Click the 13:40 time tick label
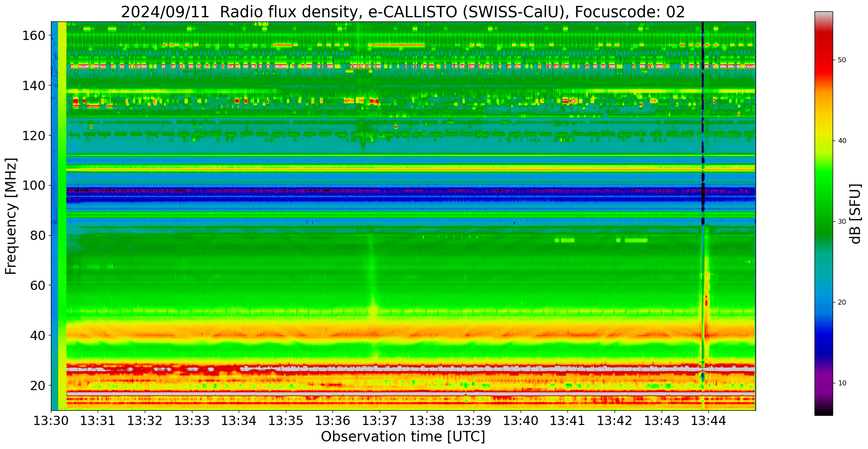The width and height of the screenshot is (868, 449). coord(521,421)
